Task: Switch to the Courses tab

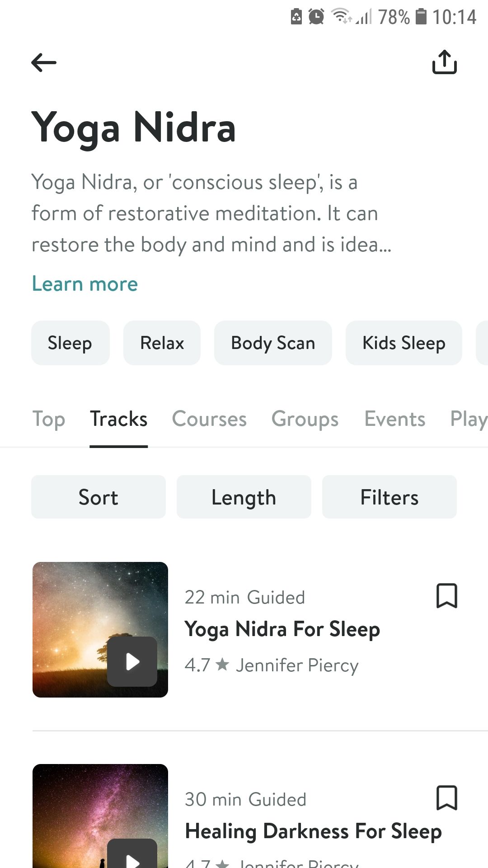Action: click(x=209, y=419)
